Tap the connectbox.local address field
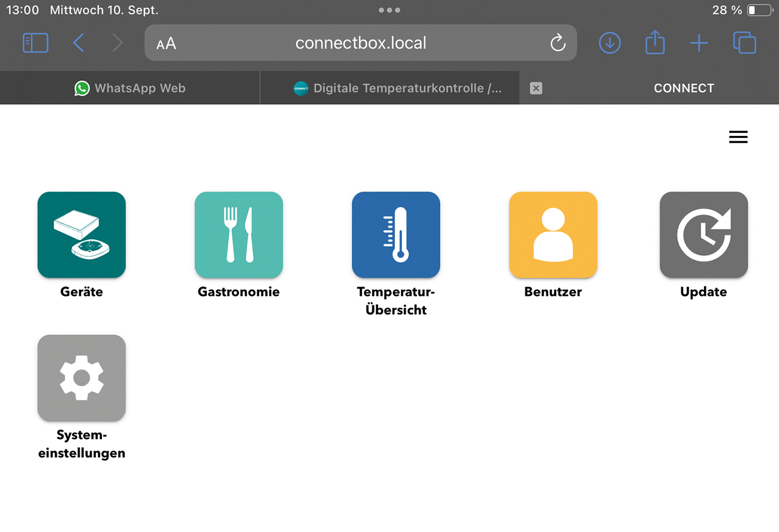 (361, 43)
